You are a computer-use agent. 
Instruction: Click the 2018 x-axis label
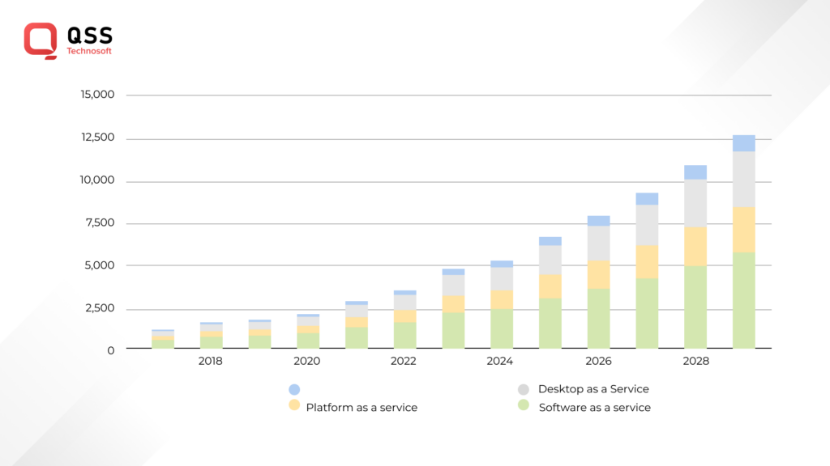(210, 361)
